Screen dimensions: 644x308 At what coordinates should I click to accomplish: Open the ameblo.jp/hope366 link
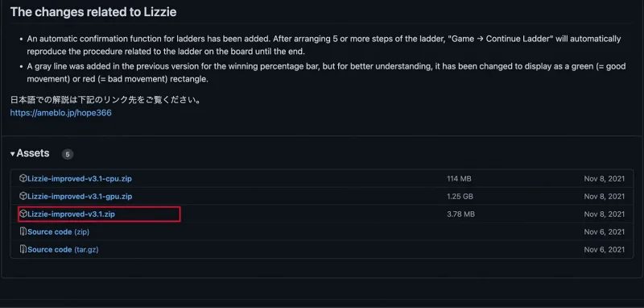click(61, 113)
